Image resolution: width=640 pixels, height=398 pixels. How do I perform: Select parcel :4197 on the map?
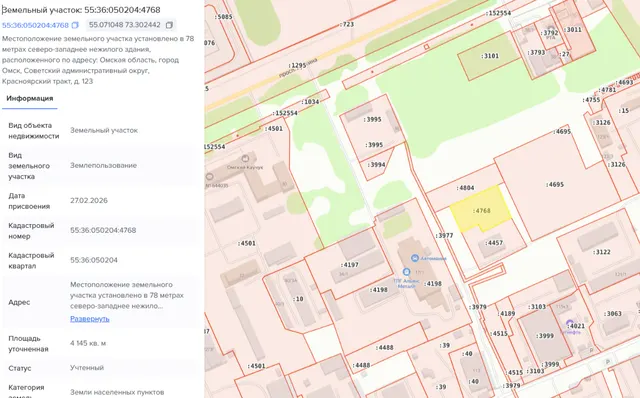[349, 265]
